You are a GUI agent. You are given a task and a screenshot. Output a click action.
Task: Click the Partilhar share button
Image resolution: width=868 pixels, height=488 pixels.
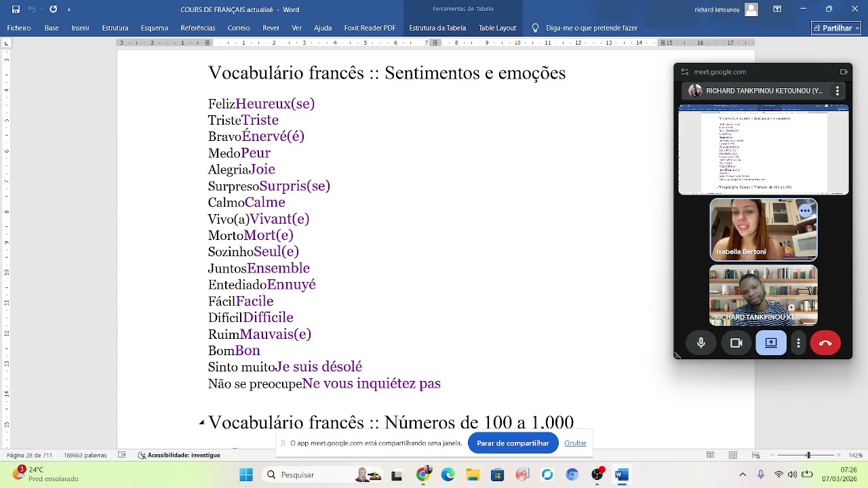[x=836, y=28]
